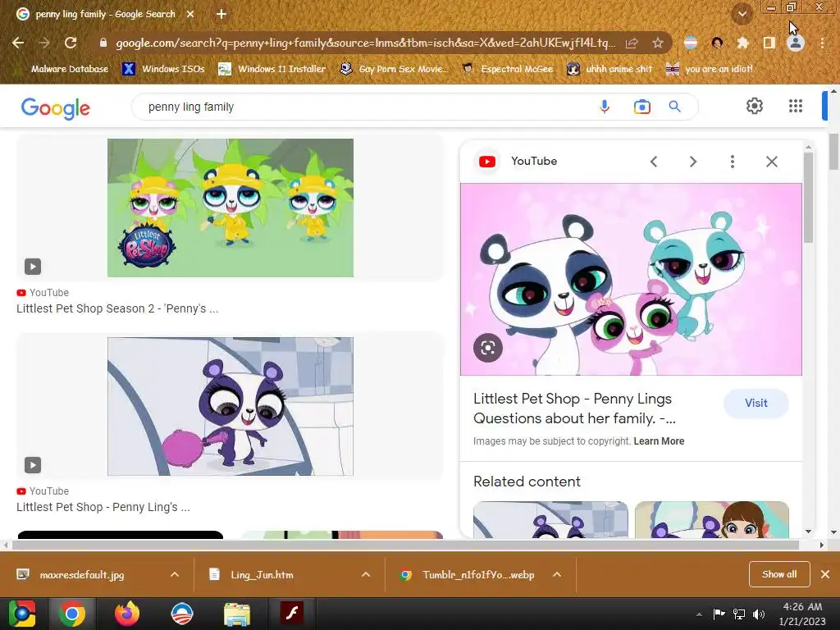Open Google quick settings gear
This screenshot has width=840, height=630.
(x=755, y=106)
